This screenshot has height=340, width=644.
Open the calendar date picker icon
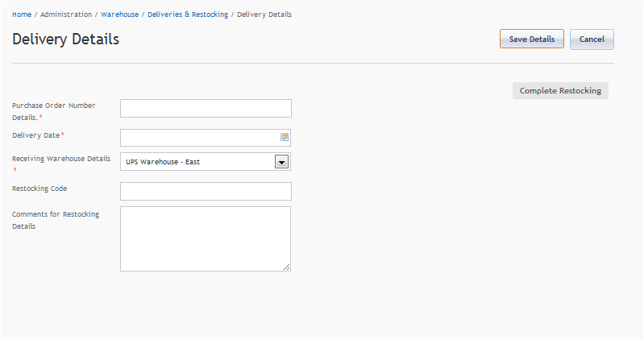pyautogui.click(x=284, y=138)
